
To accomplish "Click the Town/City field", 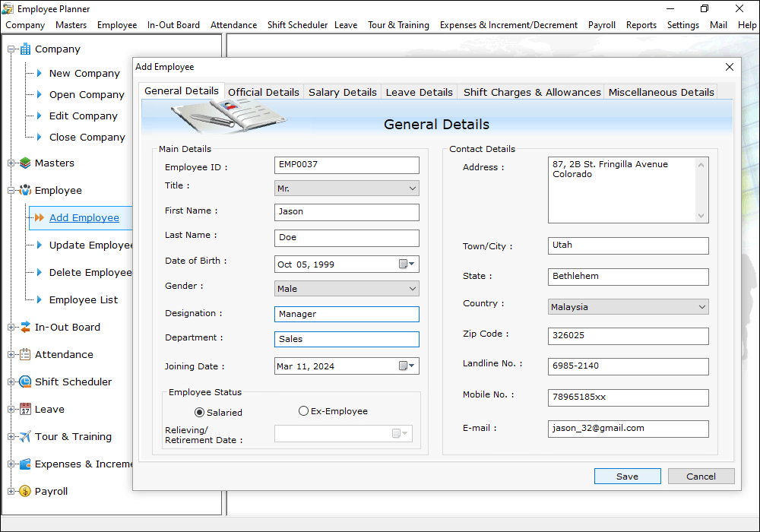I will [629, 245].
